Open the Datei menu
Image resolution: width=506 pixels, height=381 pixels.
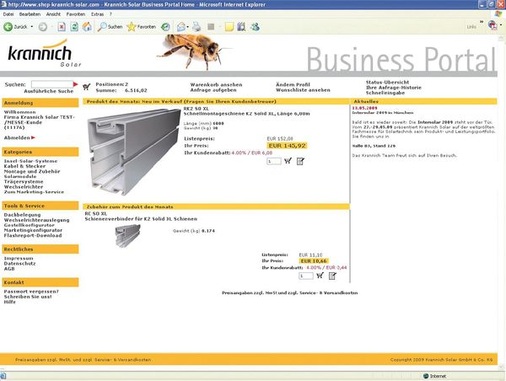pos(8,14)
